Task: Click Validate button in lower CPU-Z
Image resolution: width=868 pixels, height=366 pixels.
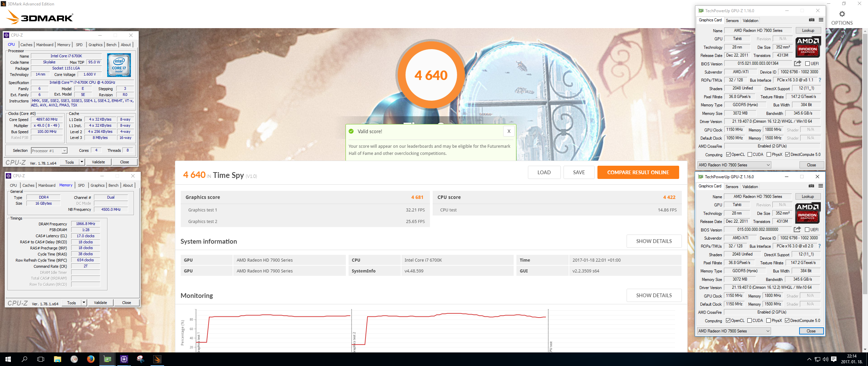Action: pos(100,303)
